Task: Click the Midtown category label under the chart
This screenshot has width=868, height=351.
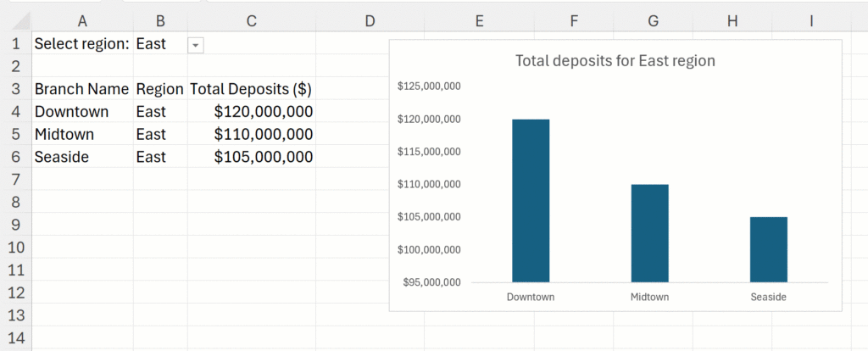Action: point(649,297)
